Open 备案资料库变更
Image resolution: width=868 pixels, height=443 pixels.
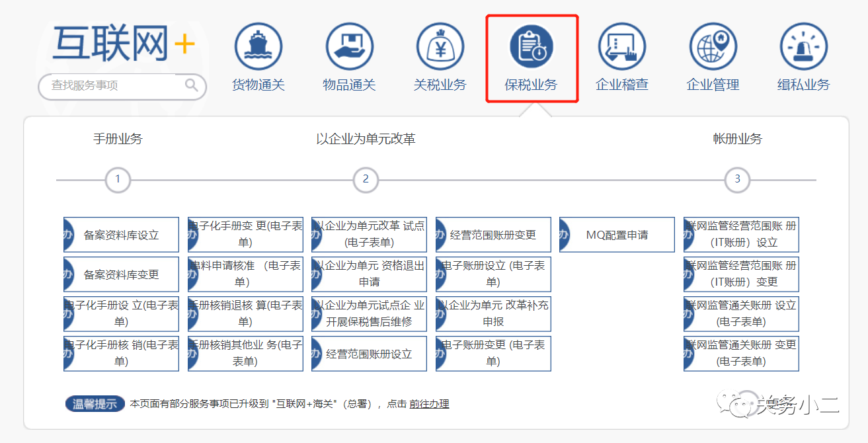coord(121,274)
